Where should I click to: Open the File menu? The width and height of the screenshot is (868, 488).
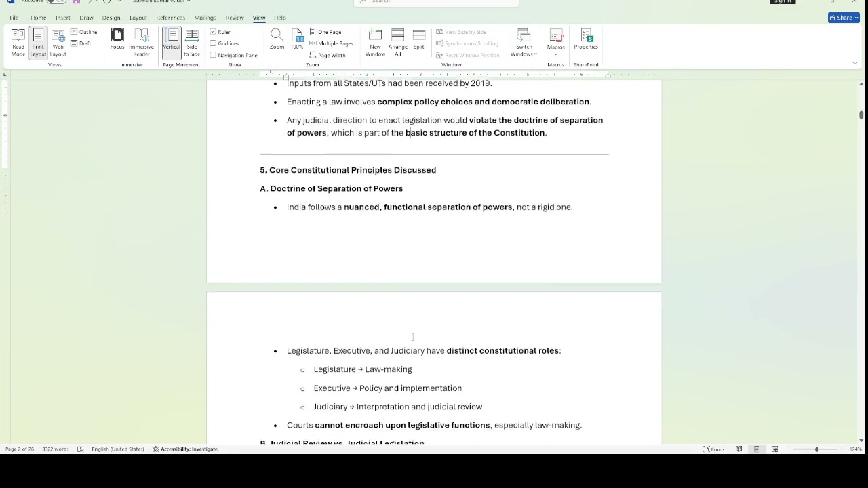click(14, 18)
